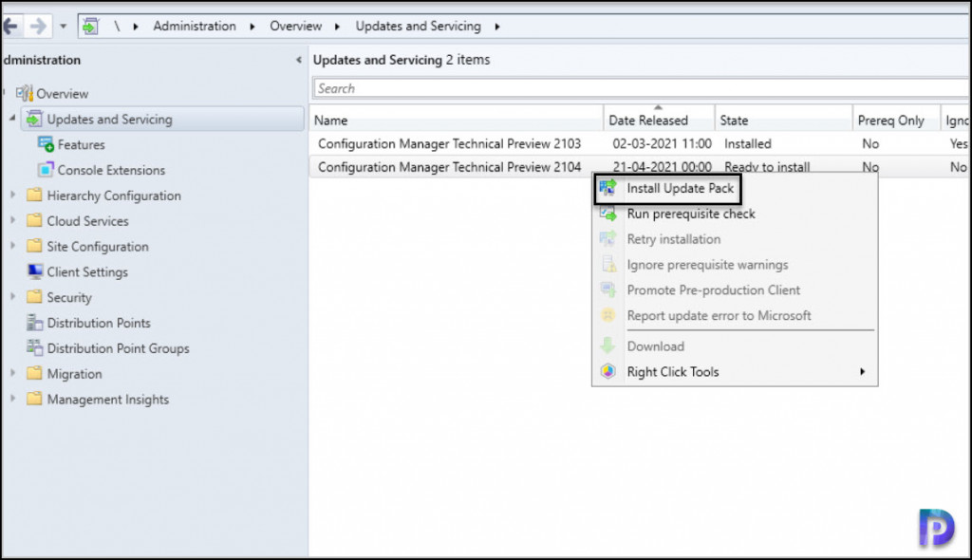Select Console Extensions in the tree
This screenshot has height=560, width=972.
click(x=112, y=170)
